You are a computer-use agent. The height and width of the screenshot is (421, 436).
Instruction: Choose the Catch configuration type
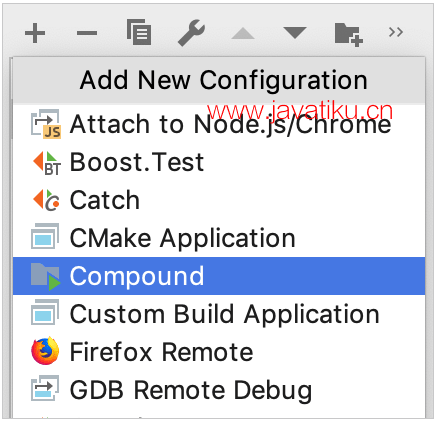coord(219,200)
